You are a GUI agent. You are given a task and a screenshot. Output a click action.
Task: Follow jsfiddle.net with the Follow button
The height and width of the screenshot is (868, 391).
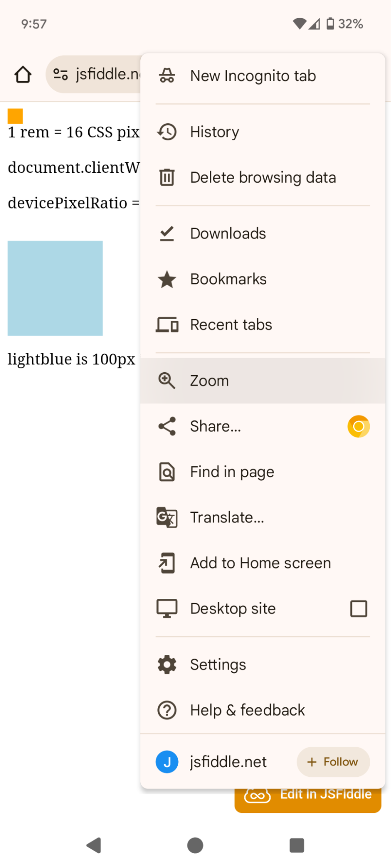point(333,762)
